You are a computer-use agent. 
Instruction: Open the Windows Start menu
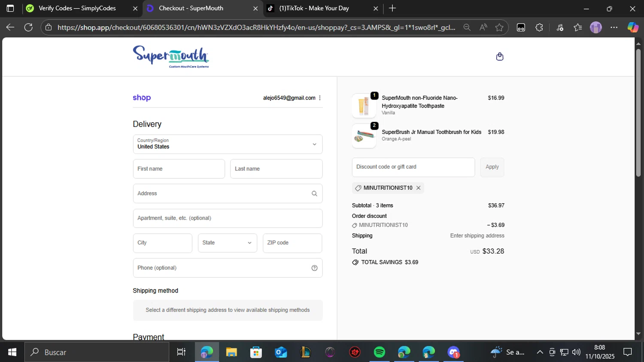click(12, 352)
